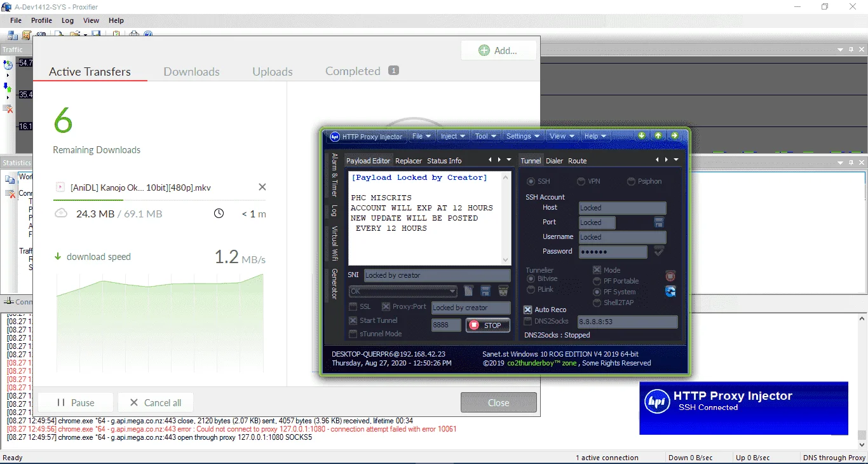Enable the sTunnel Mode checkbox
The height and width of the screenshot is (464, 868).
[353, 334]
